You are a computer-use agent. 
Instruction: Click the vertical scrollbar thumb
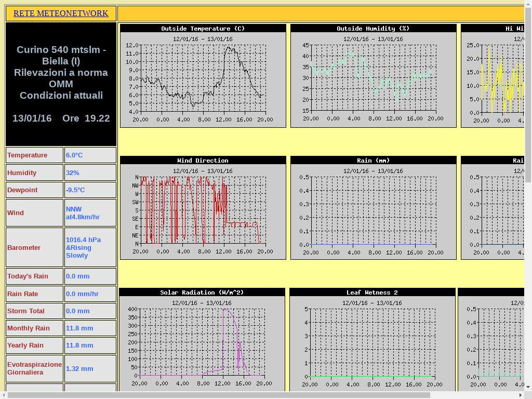point(528,94)
